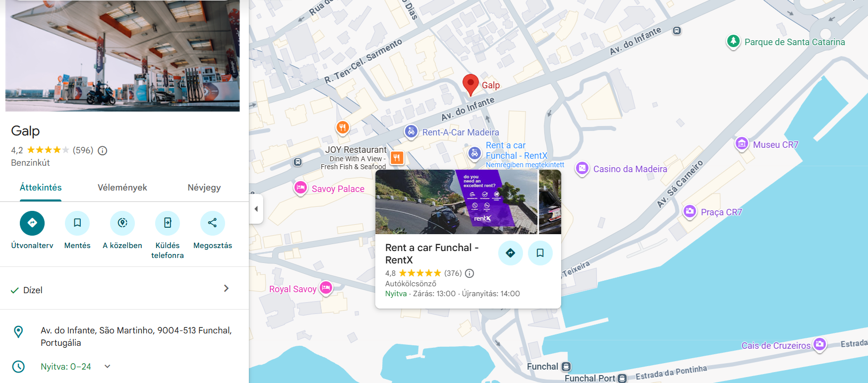868x383 pixels.
Task: Open the A közelben nearby search icon
Action: tap(122, 223)
